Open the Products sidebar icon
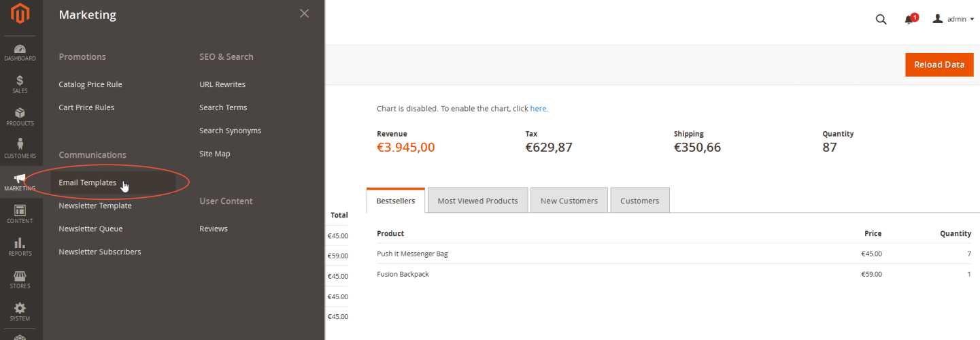Image resolution: width=980 pixels, height=340 pixels. click(x=20, y=117)
